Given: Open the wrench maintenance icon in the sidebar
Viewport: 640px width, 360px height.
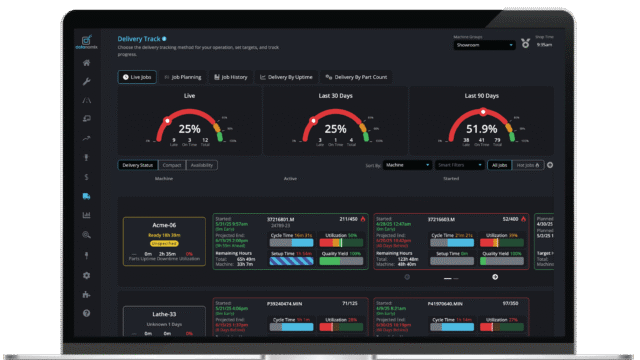Looking at the screenshot, I should pyautogui.click(x=87, y=81).
